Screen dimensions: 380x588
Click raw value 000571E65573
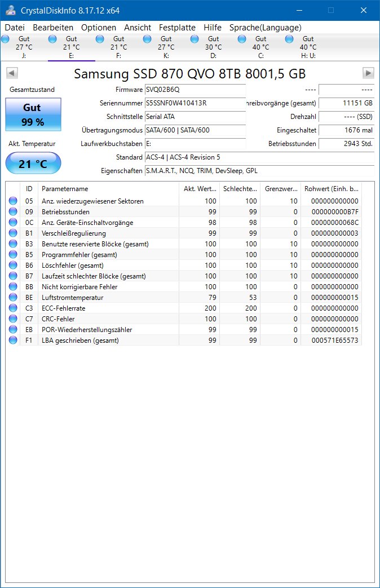[x=334, y=340]
